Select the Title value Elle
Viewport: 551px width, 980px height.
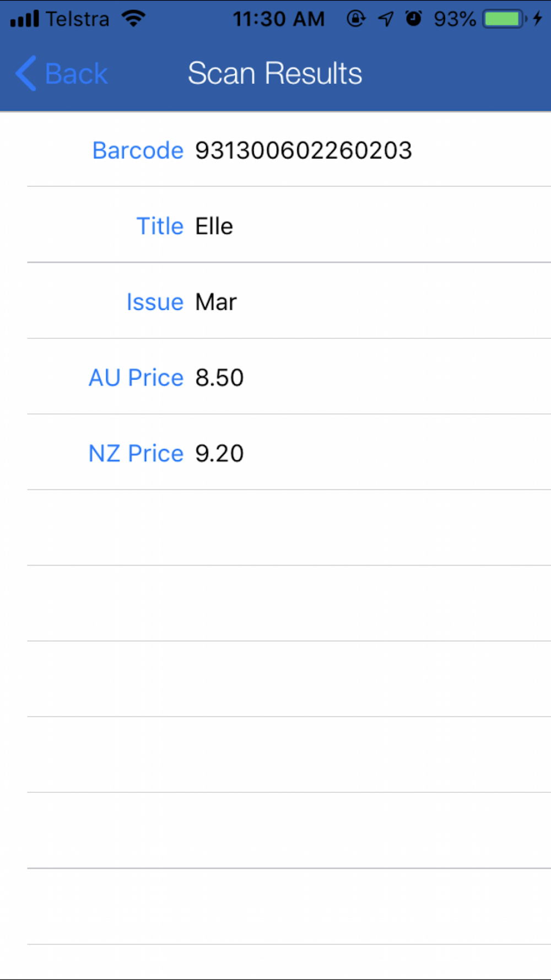pyautogui.click(x=214, y=226)
